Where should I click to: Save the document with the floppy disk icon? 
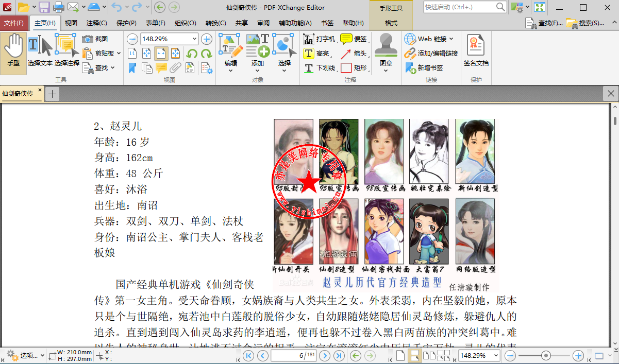pos(44,7)
